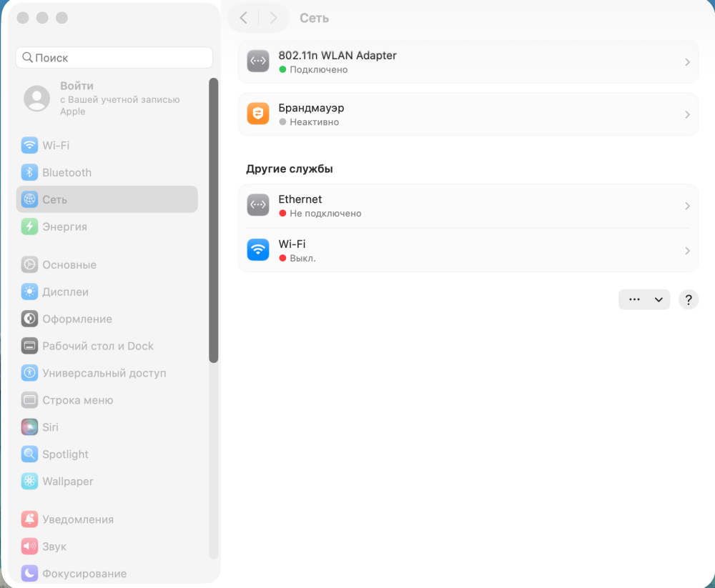Select Оформление icon in sidebar
This screenshot has width=715, height=588.
pos(29,319)
